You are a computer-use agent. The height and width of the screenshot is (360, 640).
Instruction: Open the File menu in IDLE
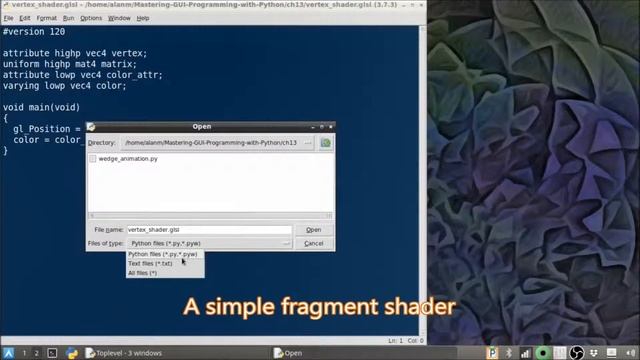point(8,18)
